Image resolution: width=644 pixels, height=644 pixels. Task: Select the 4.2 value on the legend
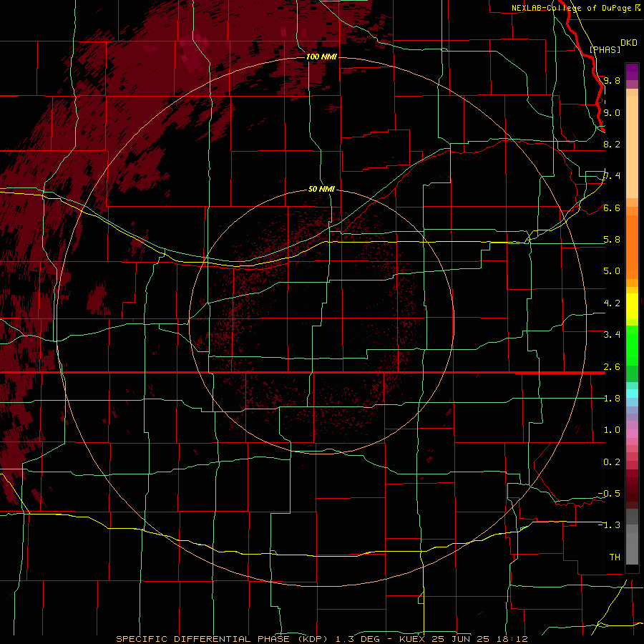612,303
